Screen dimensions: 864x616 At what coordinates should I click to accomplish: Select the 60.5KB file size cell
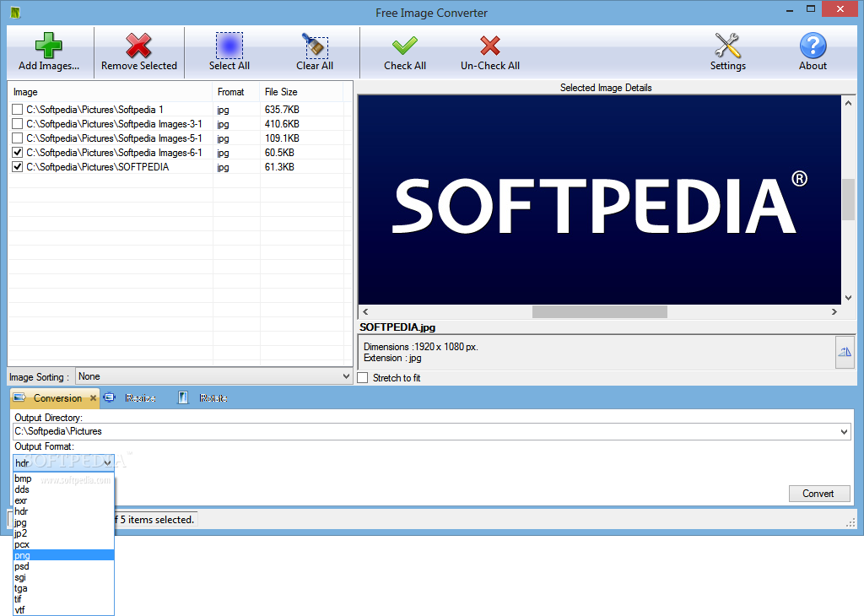[279, 153]
